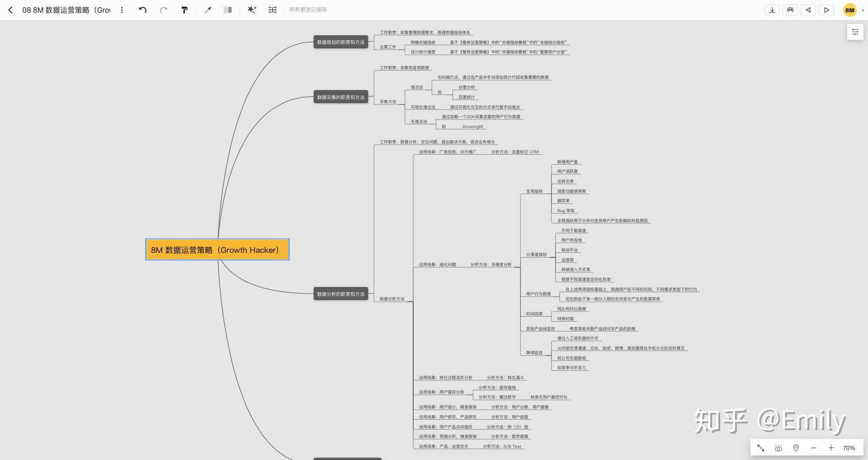The height and width of the screenshot is (460, 868).
Task: Select the central topic 8M 数据运营策略
Action: coord(217,250)
